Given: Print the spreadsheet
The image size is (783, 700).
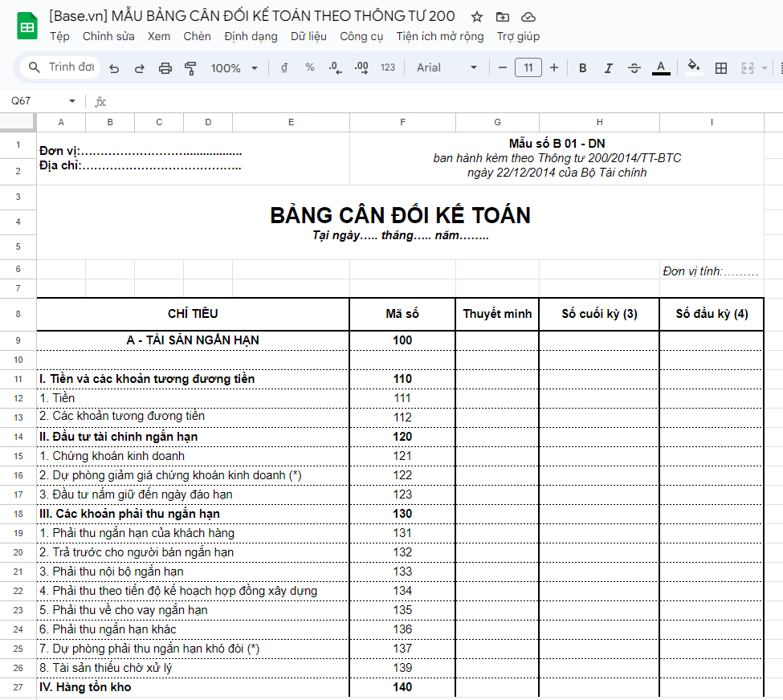Looking at the screenshot, I should (x=165, y=68).
